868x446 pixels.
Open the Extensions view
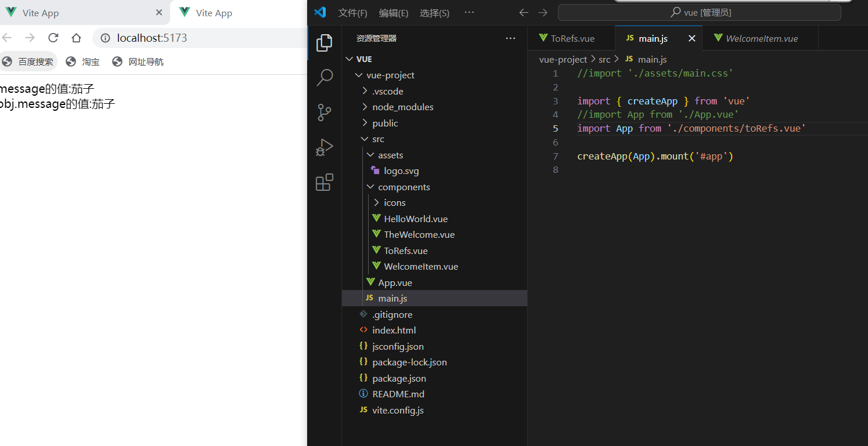click(x=324, y=182)
